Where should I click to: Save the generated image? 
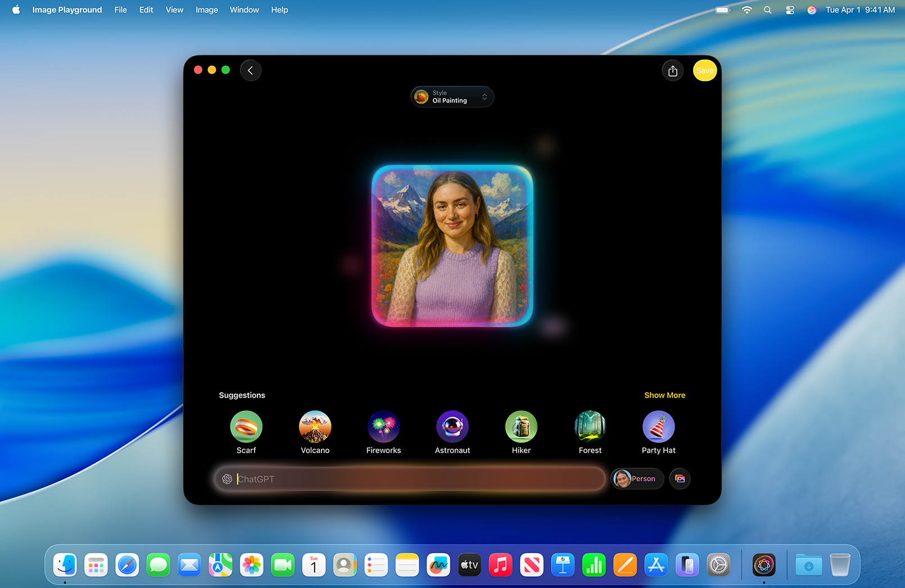[x=704, y=71]
